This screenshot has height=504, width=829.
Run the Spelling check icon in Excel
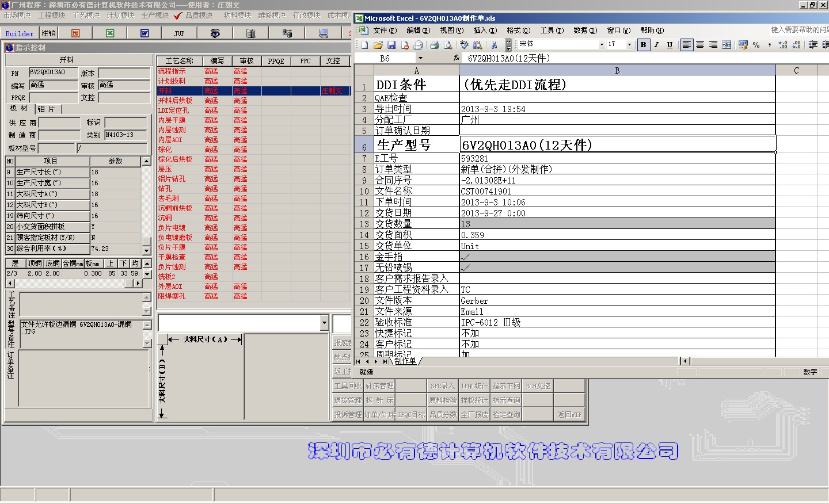click(x=464, y=45)
